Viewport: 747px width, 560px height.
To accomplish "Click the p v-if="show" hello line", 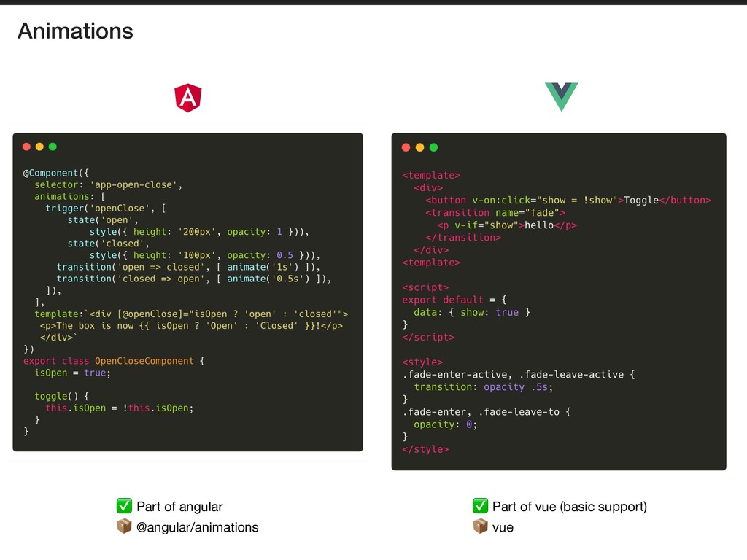I will (507, 225).
